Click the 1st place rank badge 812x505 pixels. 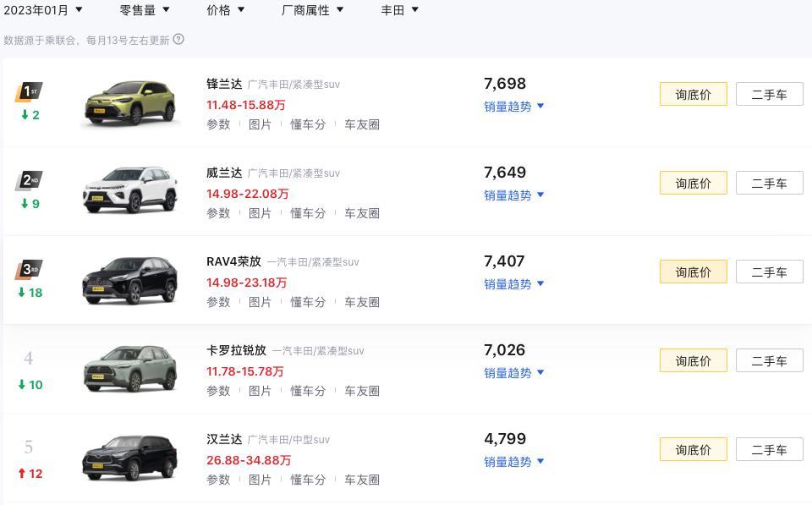[x=29, y=92]
